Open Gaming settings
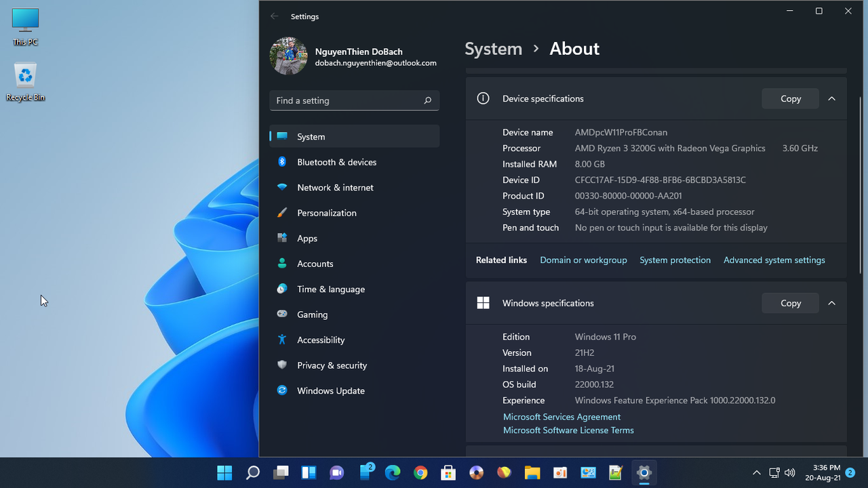Screen dimensions: 868x488 click(312, 314)
